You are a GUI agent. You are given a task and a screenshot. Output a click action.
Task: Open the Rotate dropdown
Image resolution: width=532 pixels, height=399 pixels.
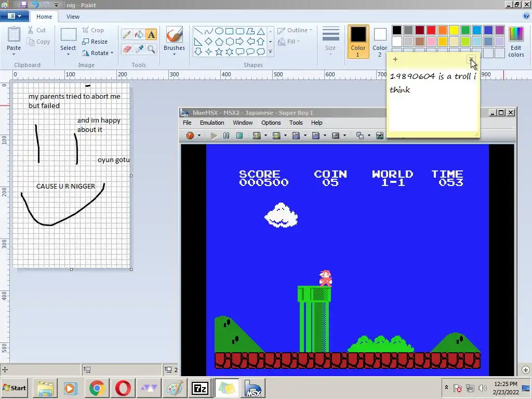point(112,53)
